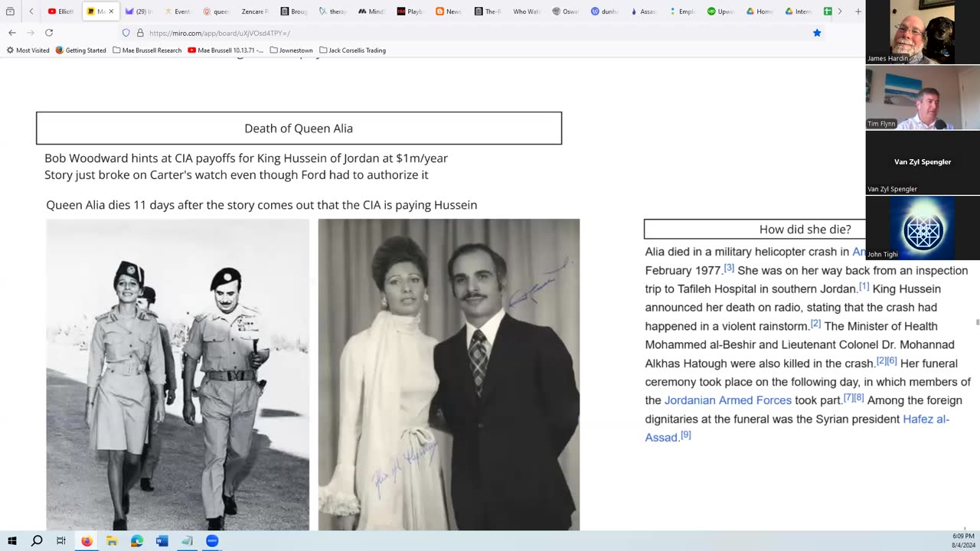Screen dimensions: 980x551
Task: Click the Queen Alia dies 11 days text
Action: pos(261,205)
